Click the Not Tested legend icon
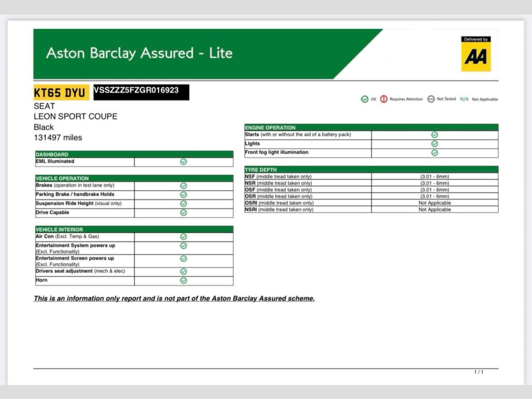The width and height of the screenshot is (532, 399). (x=431, y=99)
